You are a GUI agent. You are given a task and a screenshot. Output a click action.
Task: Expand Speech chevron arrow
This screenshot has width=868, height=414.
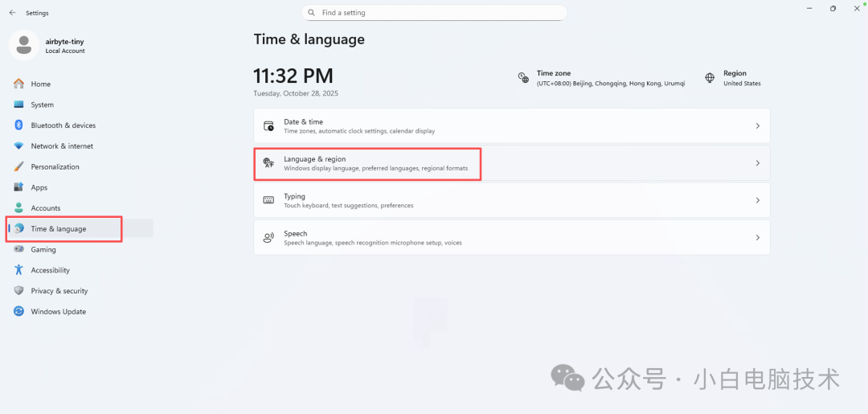coord(757,237)
